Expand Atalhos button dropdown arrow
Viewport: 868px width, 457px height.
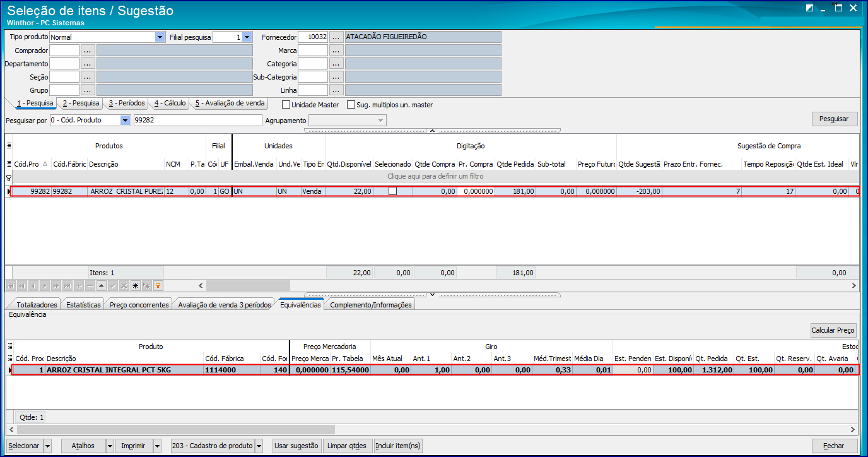[110, 446]
